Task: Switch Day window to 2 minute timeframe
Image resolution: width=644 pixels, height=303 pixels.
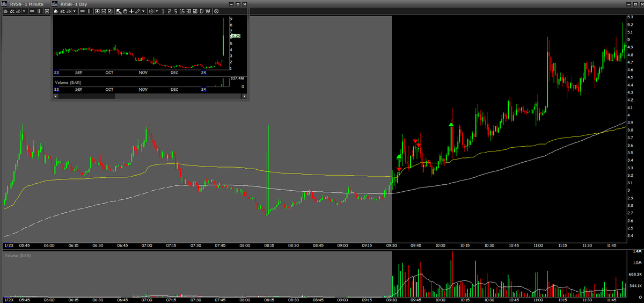Action: pos(169,11)
